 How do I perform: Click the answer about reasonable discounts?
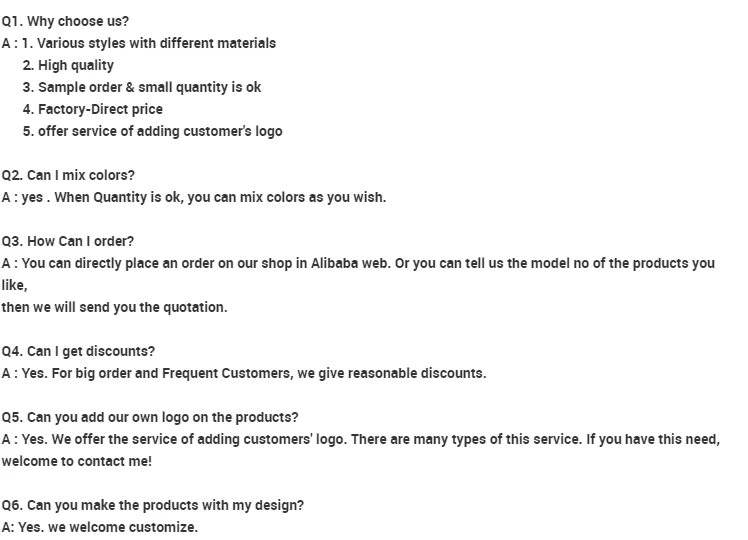(244, 373)
